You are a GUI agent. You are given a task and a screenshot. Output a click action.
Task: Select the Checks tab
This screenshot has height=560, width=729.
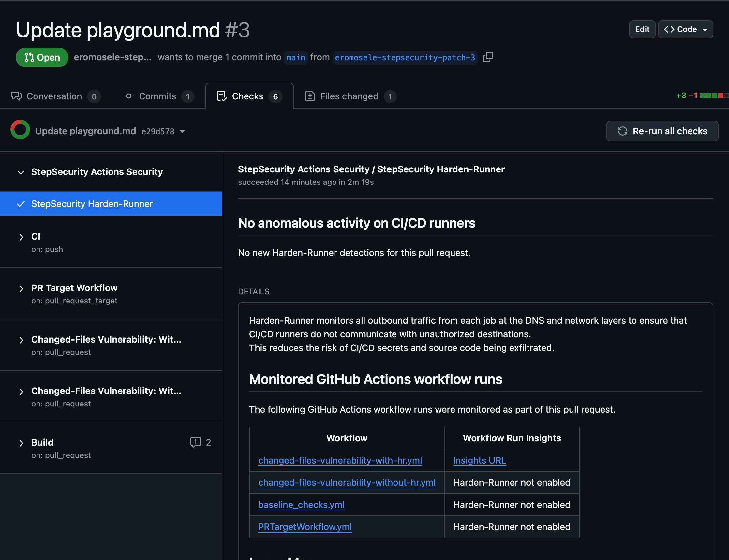click(249, 96)
